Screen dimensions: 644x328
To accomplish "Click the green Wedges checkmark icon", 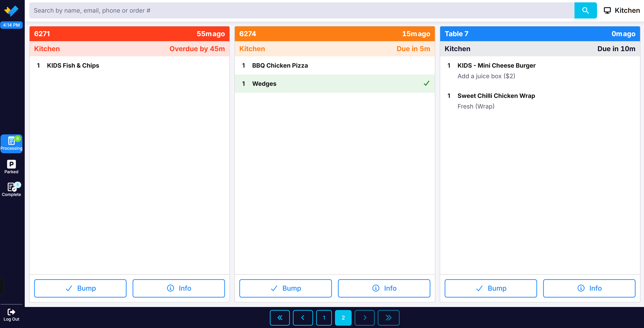I will (427, 83).
